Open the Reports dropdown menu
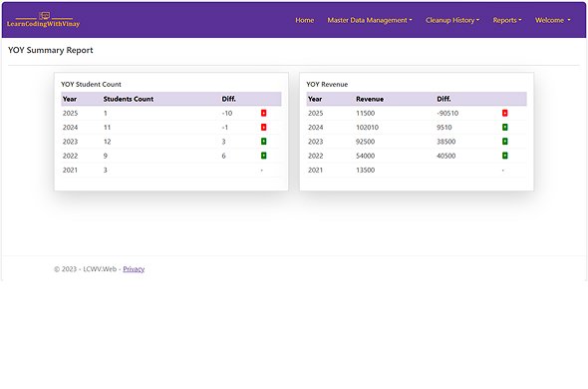 coord(507,20)
